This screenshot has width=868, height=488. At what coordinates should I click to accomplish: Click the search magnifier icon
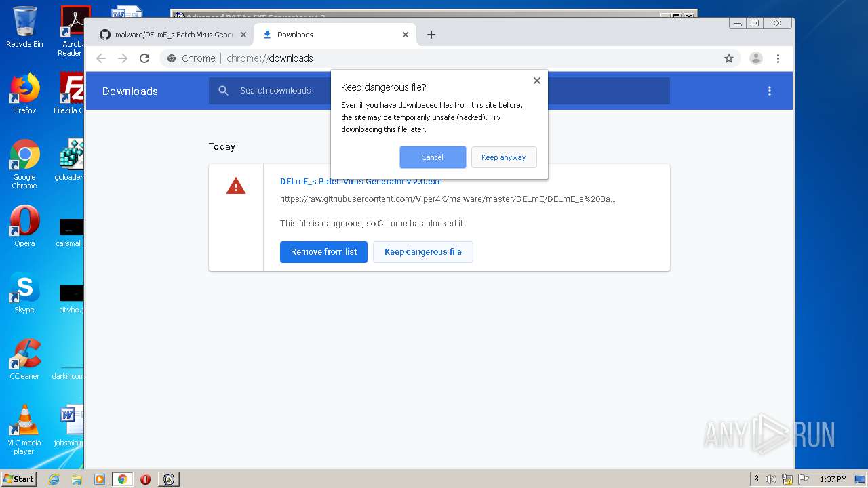(224, 91)
